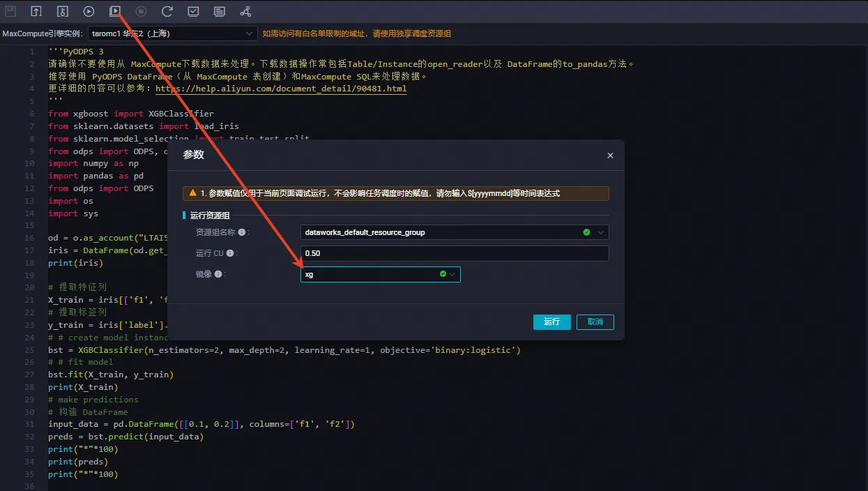Click code line 'print(X_train)'

[x=83, y=387]
